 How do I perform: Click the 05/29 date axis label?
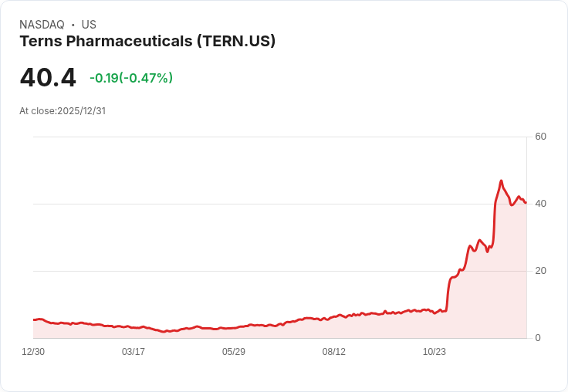tap(234, 352)
